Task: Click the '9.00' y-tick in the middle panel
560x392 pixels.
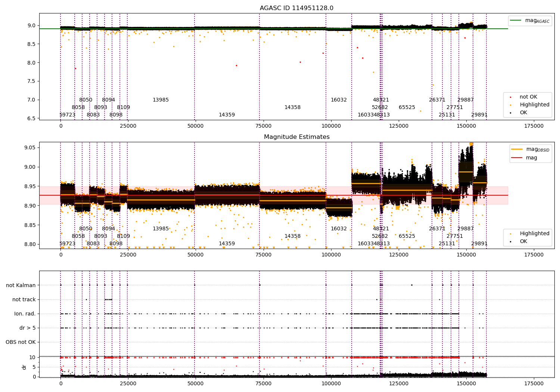Action: click(30, 167)
